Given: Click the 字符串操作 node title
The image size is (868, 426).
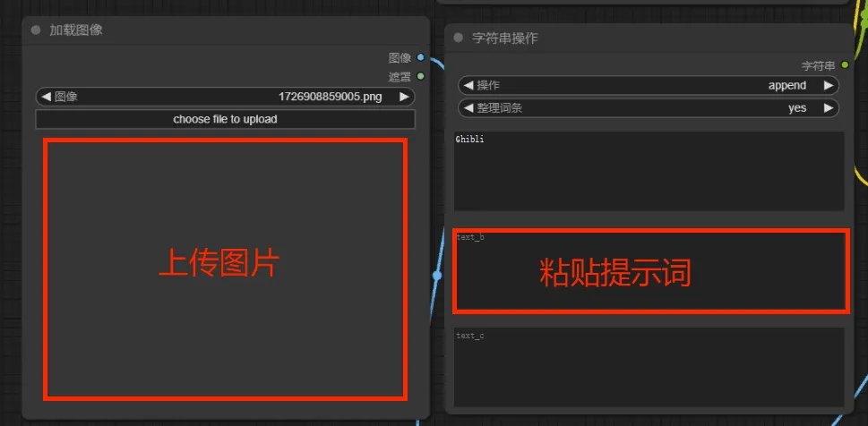Looking at the screenshot, I should tap(505, 38).
